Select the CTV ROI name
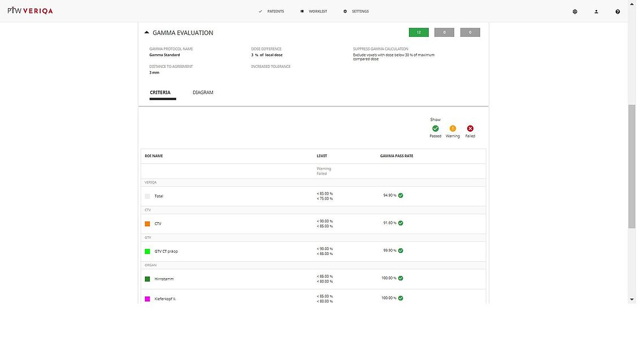Viewport: 644px width, 363px height. click(158, 224)
